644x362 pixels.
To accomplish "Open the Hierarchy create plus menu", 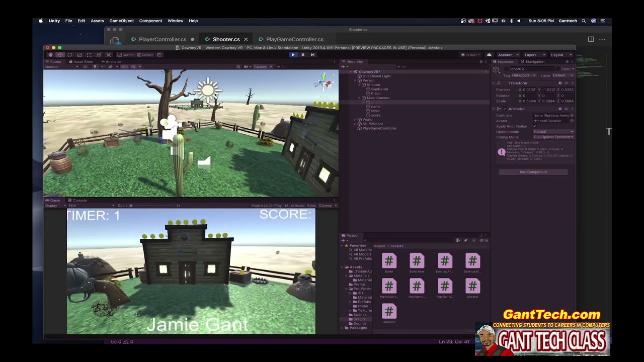I will coord(344,67).
